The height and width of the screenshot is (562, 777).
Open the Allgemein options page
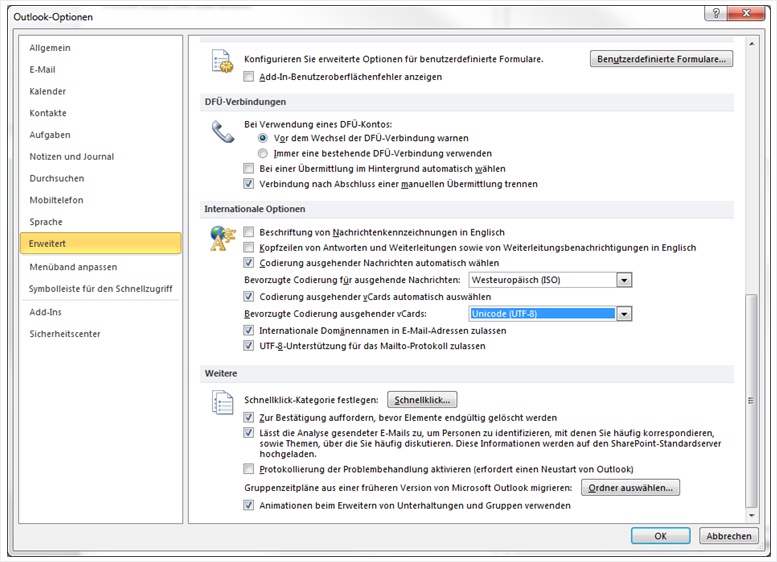[x=100, y=48]
